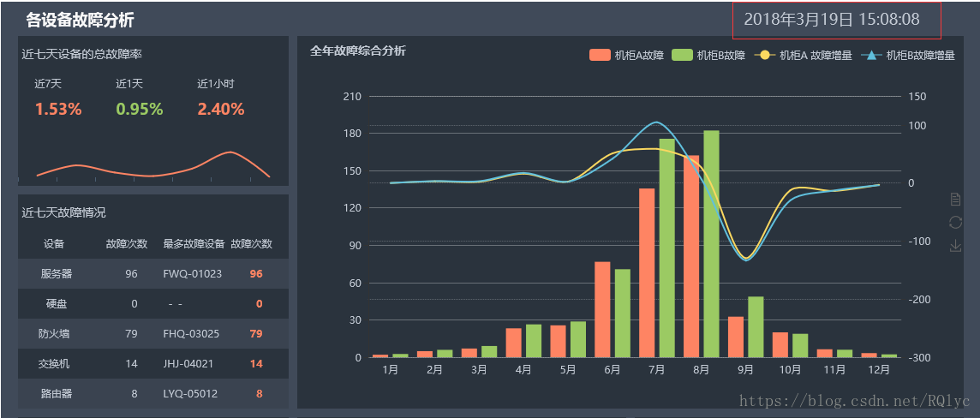Image resolution: width=980 pixels, height=418 pixels.
Task: Click the FHQ-03025 device cell
Action: [x=191, y=334]
